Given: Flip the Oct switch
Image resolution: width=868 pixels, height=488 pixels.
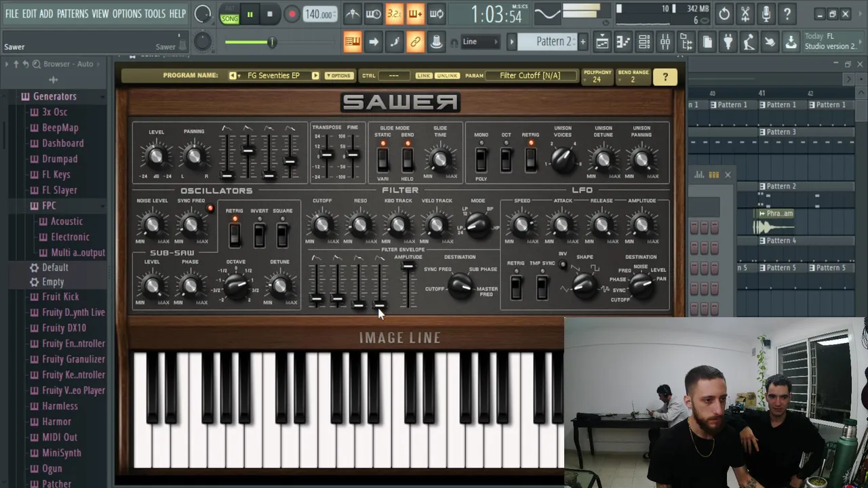Looking at the screenshot, I should [506, 160].
